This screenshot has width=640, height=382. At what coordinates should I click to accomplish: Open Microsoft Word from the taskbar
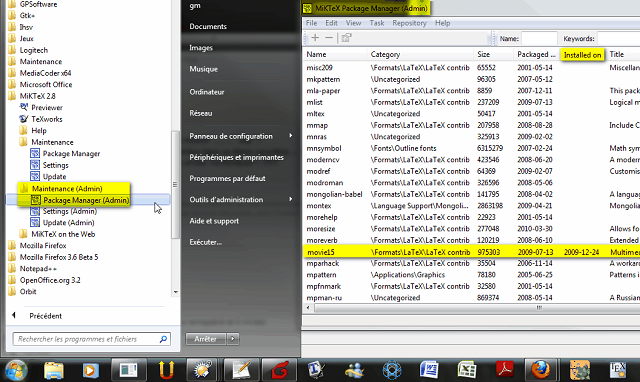click(429, 371)
